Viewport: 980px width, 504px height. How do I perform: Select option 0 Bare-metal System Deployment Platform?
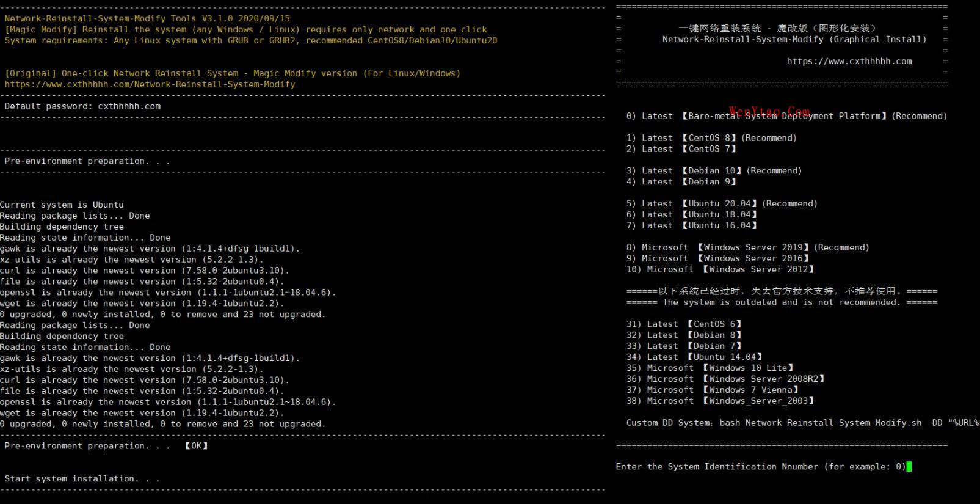pos(786,116)
